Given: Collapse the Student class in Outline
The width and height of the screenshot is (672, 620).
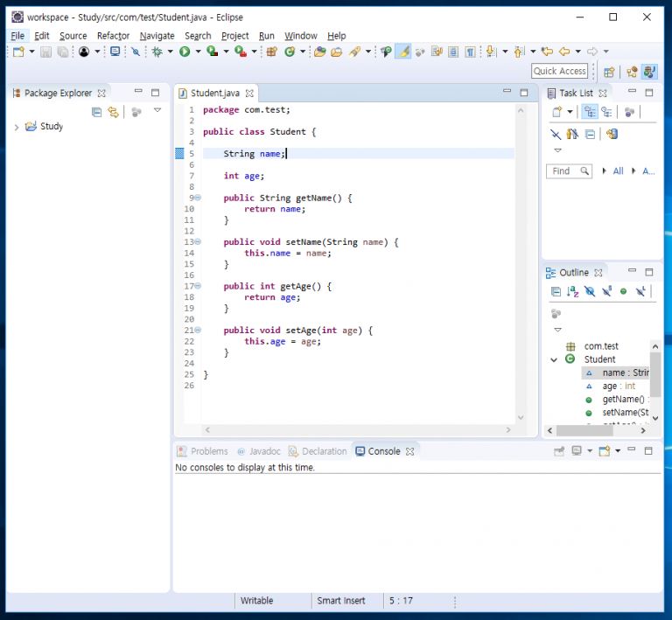Looking at the screenshot, I should pyautogui.click(x=554, y=359).
